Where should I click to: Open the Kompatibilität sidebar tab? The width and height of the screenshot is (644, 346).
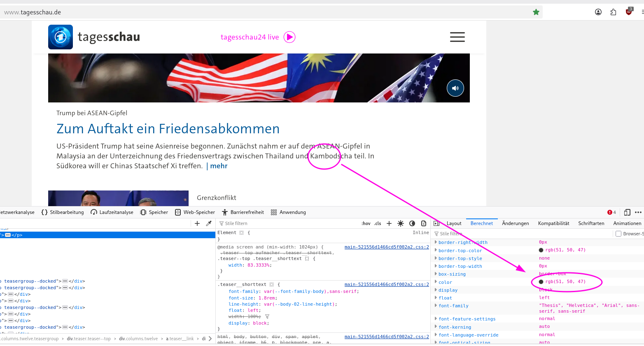point(554,223)
